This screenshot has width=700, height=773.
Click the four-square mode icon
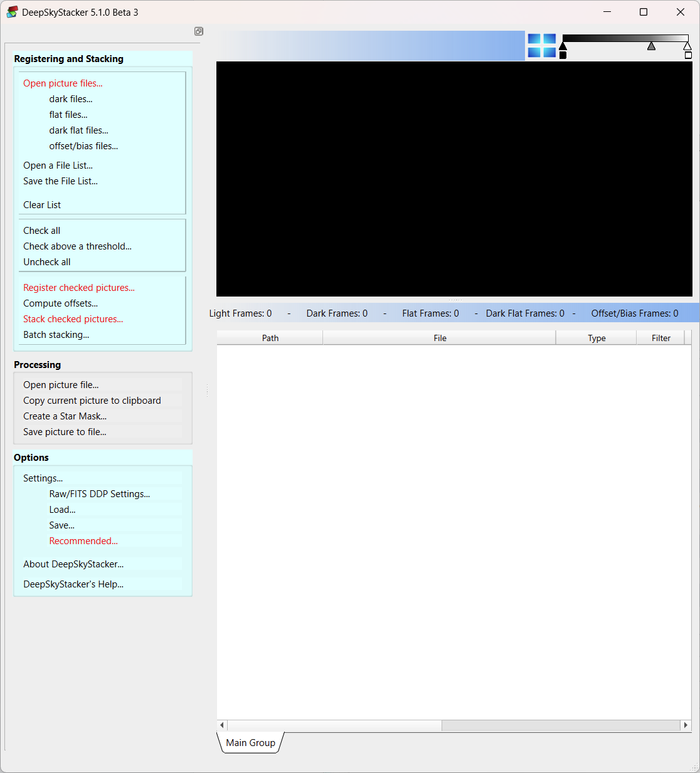click(542, 46)
